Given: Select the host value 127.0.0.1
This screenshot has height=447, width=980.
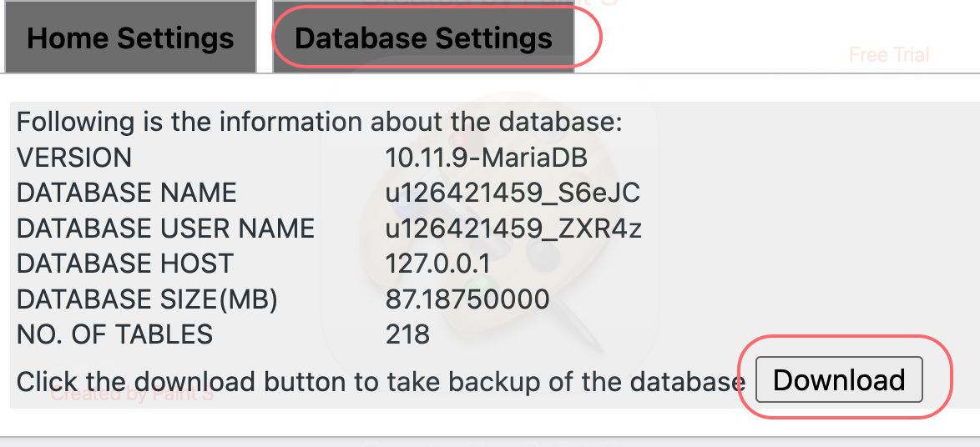Looking at the screenshot, I should pyautogui.click(x=437, y=264).
